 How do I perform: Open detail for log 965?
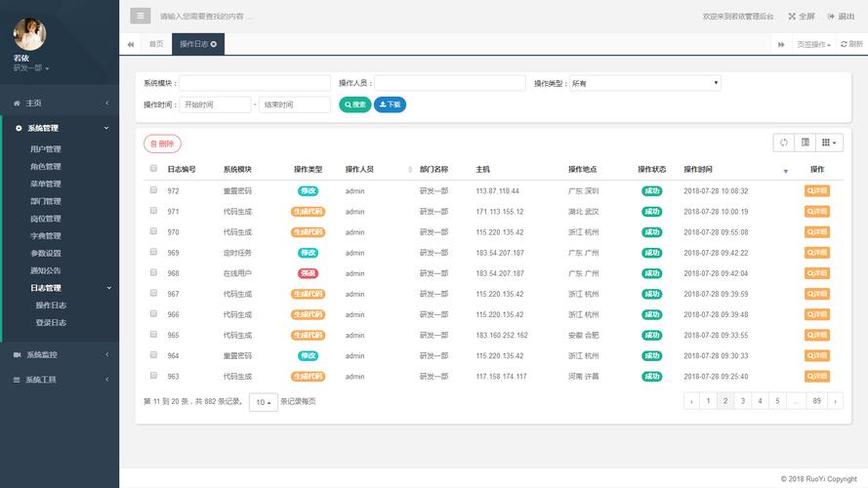tap(816, 335)
